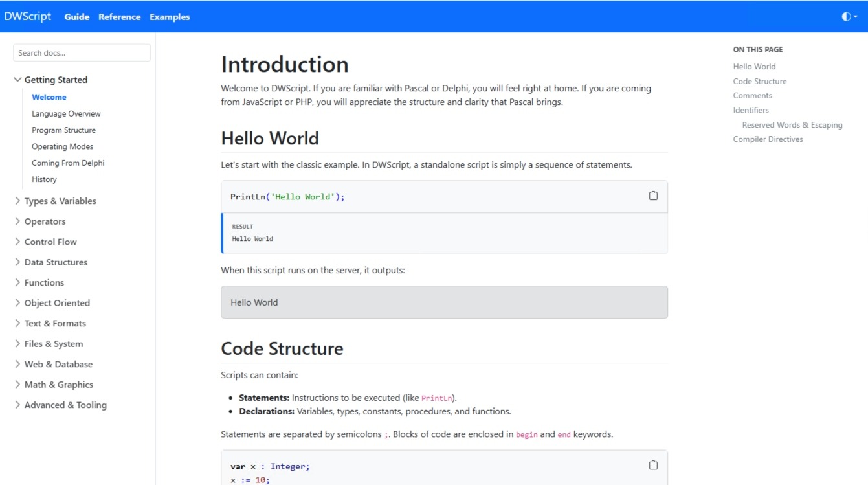Image resolution: width=868 pixels, height=485 pixels.
Task: Expand the Operators sidebar section
Action: tap(45, 221)
